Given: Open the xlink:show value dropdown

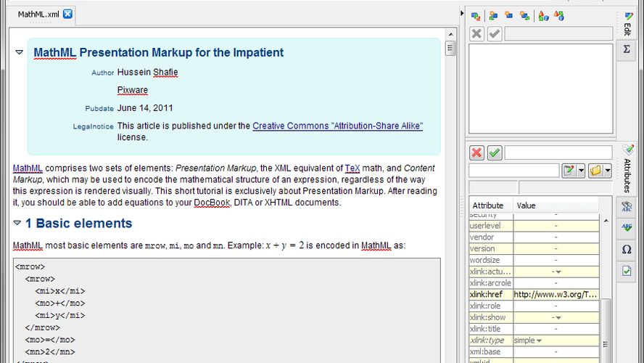Looking at the screenshot, I should 558,318.
